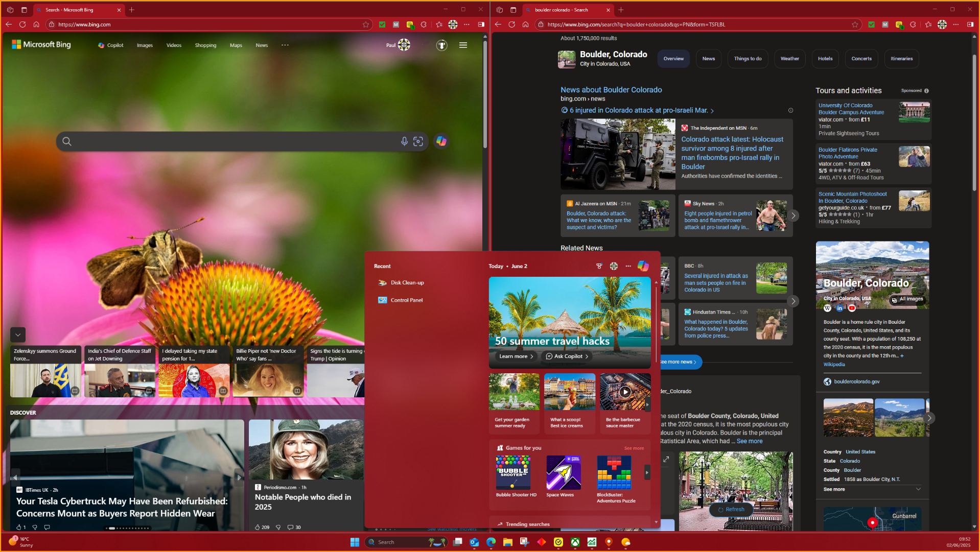Open new tab in the boulder colorado window
This screenshot has width=980, height=552.
tap(621, 10)
